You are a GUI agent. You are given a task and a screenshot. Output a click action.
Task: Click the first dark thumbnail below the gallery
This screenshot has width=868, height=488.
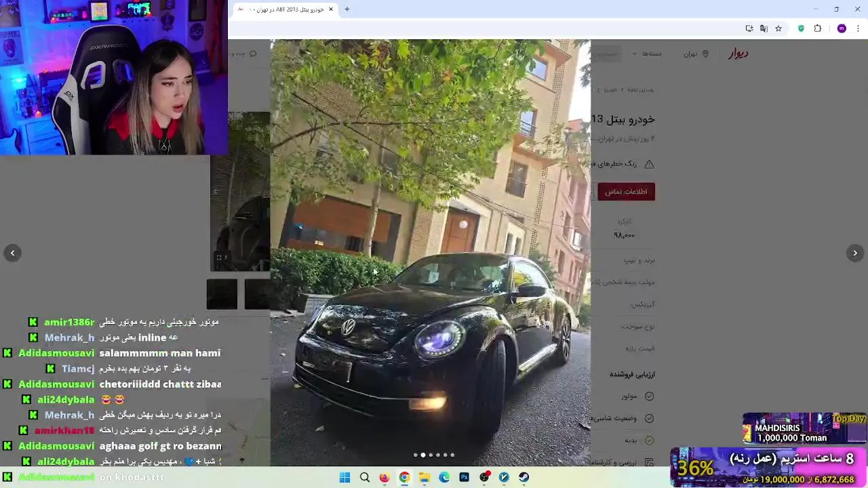point(222,294)
